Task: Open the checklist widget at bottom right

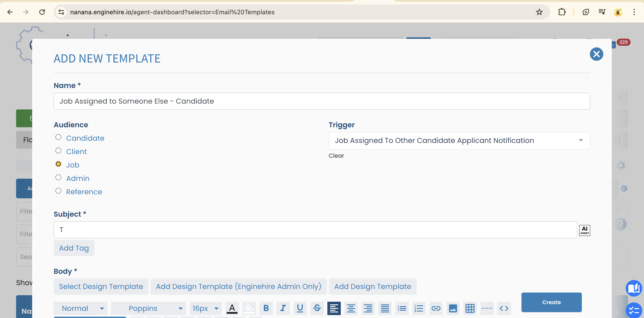Action: [634, 310]
